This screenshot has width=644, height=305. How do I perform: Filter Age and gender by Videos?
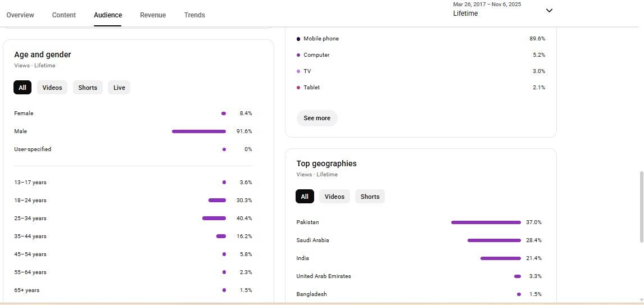(x=52, y=88)
